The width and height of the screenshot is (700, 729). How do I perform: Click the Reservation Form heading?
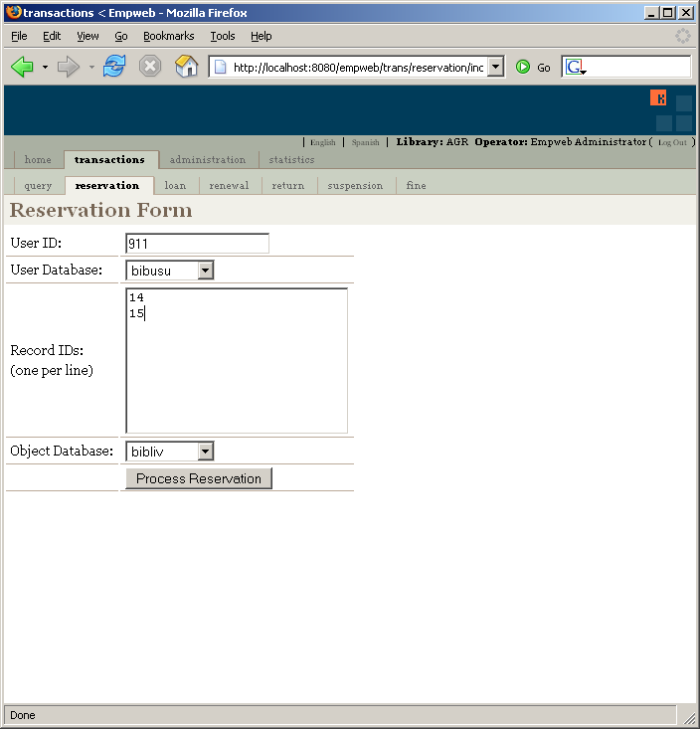(x=100, y=210)
